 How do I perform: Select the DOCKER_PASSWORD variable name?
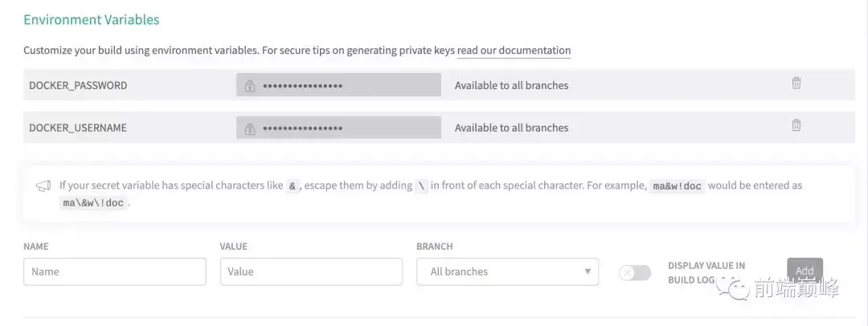(x=78, y=85)
